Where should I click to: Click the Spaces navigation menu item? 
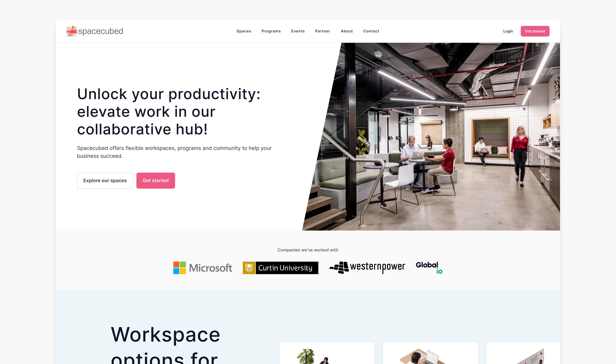coord(244,31)
